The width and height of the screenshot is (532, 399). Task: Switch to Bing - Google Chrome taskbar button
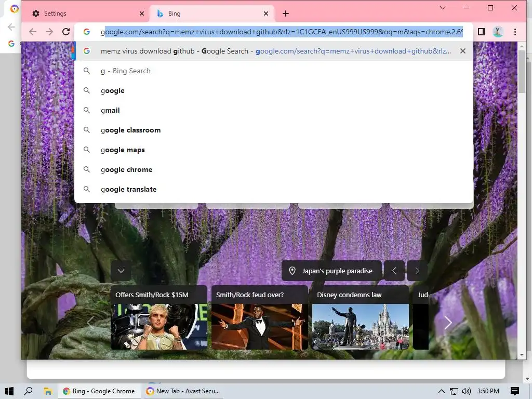99,391
